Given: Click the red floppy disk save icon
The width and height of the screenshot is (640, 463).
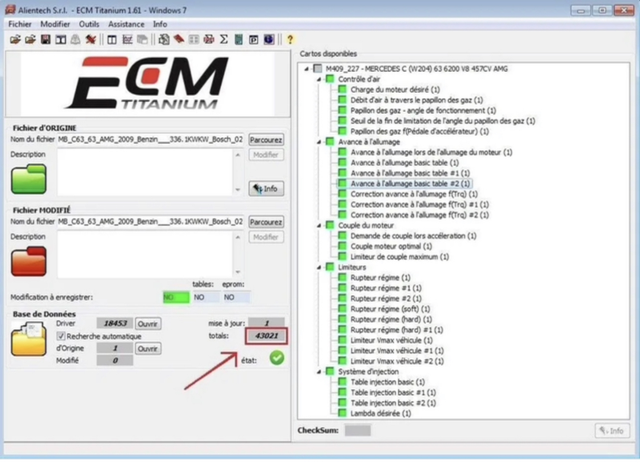Looking at the screenshot, I should 45,39.
